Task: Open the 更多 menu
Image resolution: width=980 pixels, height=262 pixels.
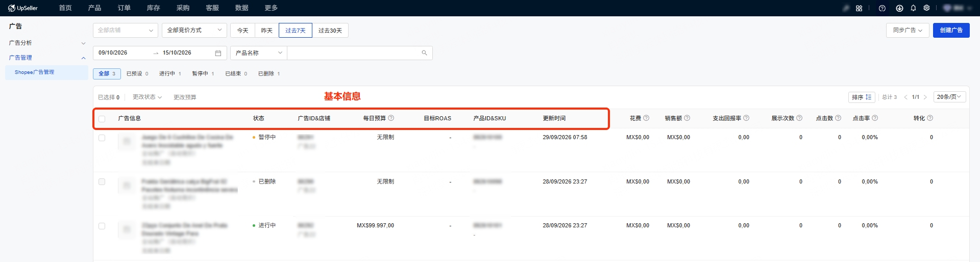Action: click(271, 8)
